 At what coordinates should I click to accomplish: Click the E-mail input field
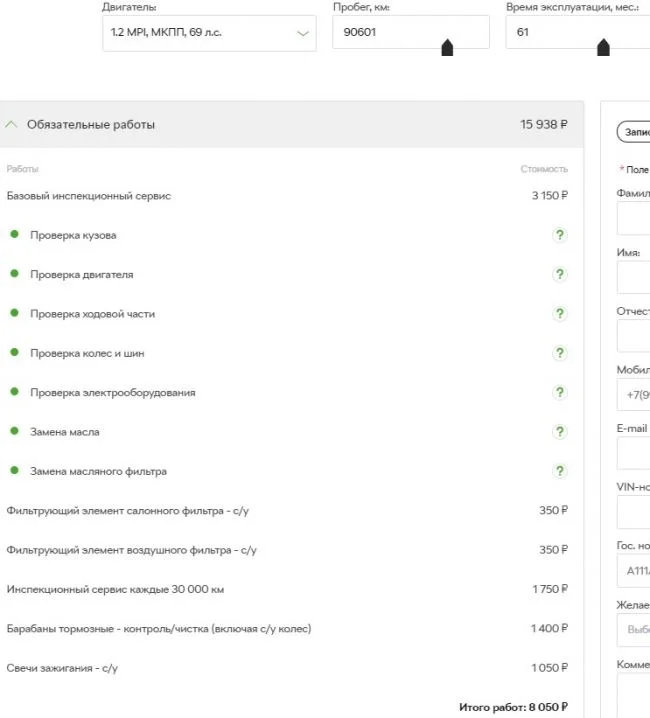point(634,453)
